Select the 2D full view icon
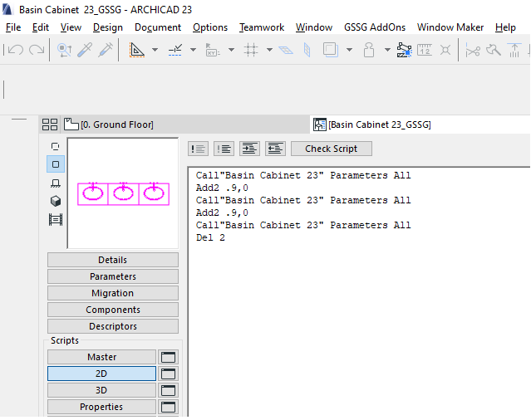The width and height of the screenshot is (531, 420). 56,164
